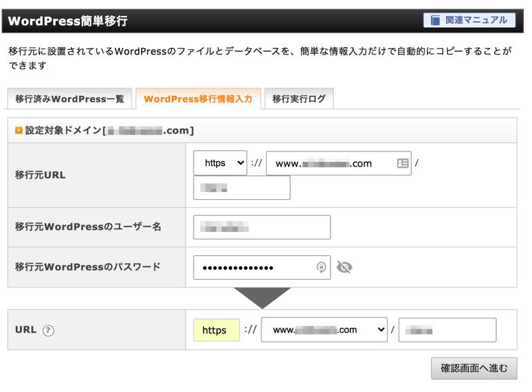Image resolution: width=532 pixels, height=392 pixels.
Task: Select the WordPress移行情報入力 tab
Action: [198, 99]
